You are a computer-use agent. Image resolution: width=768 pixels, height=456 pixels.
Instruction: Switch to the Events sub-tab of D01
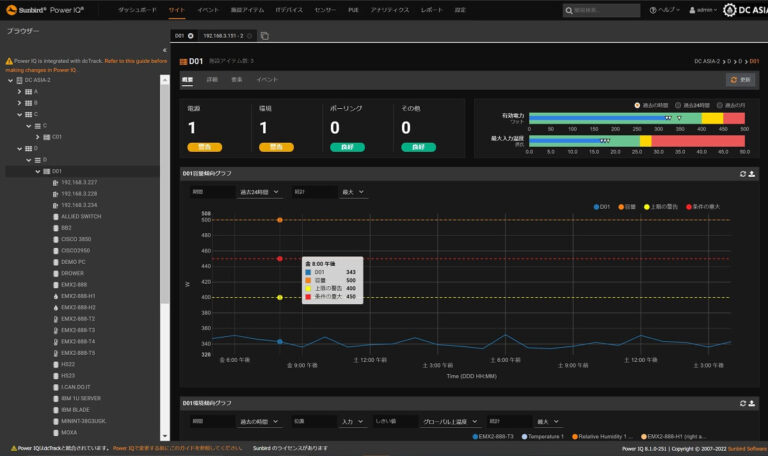[x=267, y=79]
